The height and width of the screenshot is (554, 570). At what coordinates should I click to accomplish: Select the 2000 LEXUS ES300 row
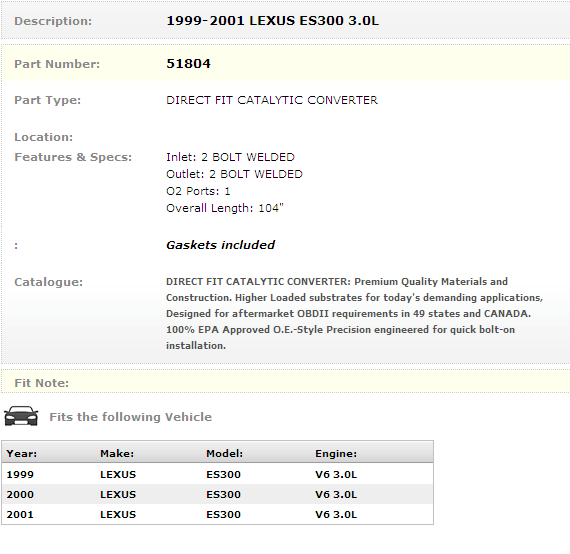[x=217, y=494]
